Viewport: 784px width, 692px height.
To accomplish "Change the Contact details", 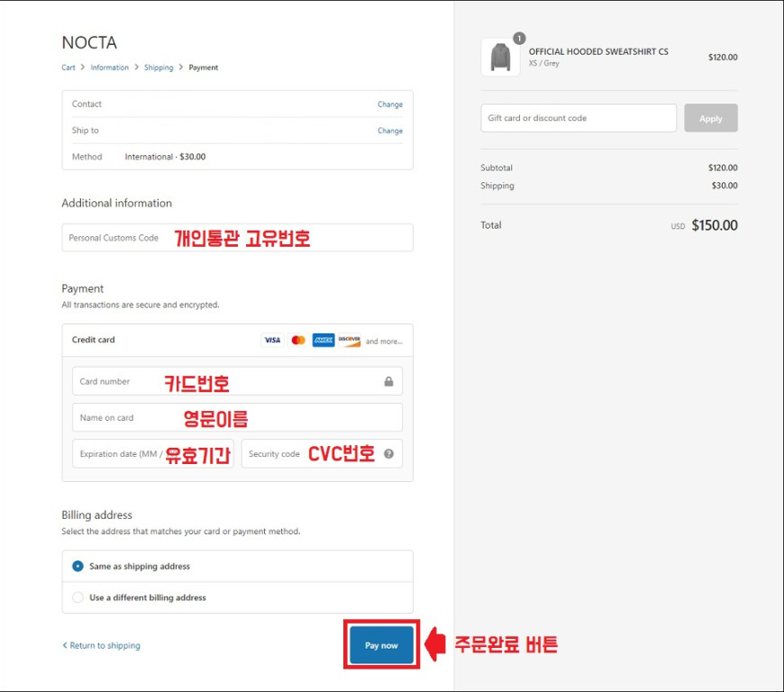I will coord(390,104).
